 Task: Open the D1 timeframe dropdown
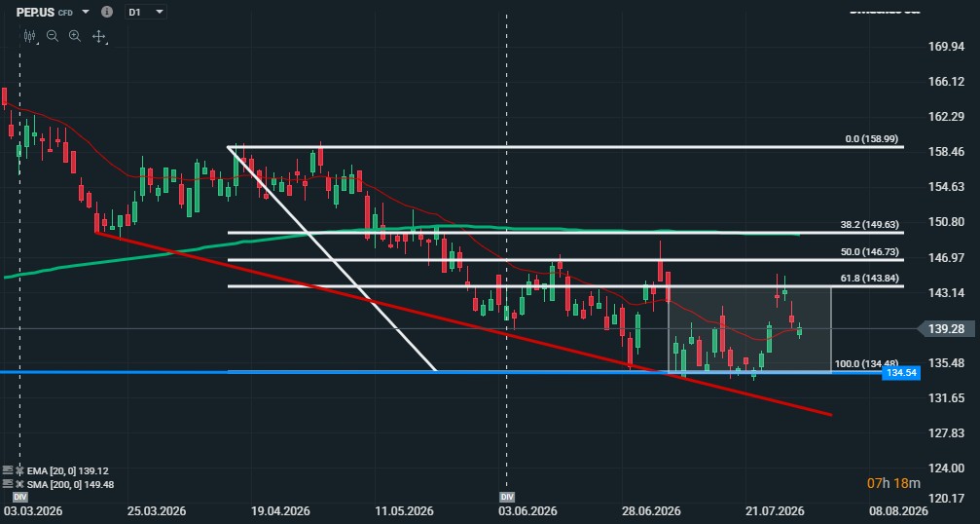tap(146, 12)
